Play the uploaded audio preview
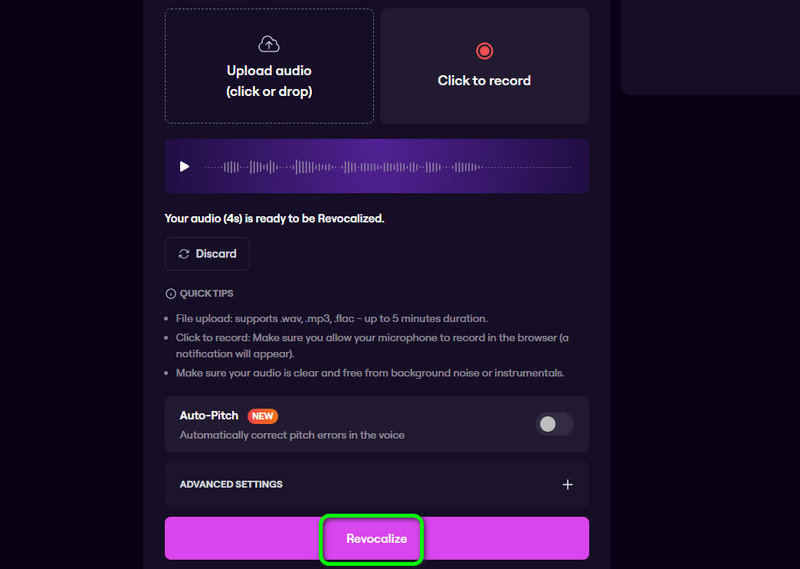The image size is (800, 569). [x=184, y=166]
